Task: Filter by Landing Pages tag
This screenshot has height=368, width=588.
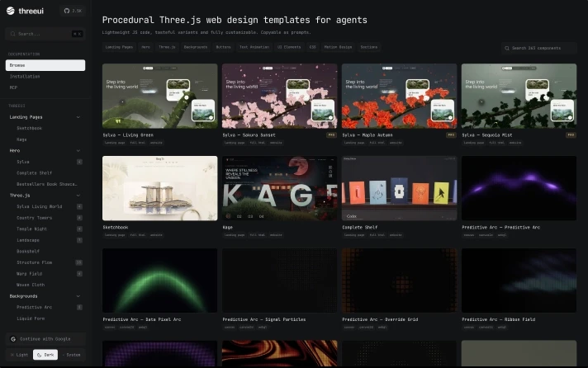Action: (x=119, y=47)
